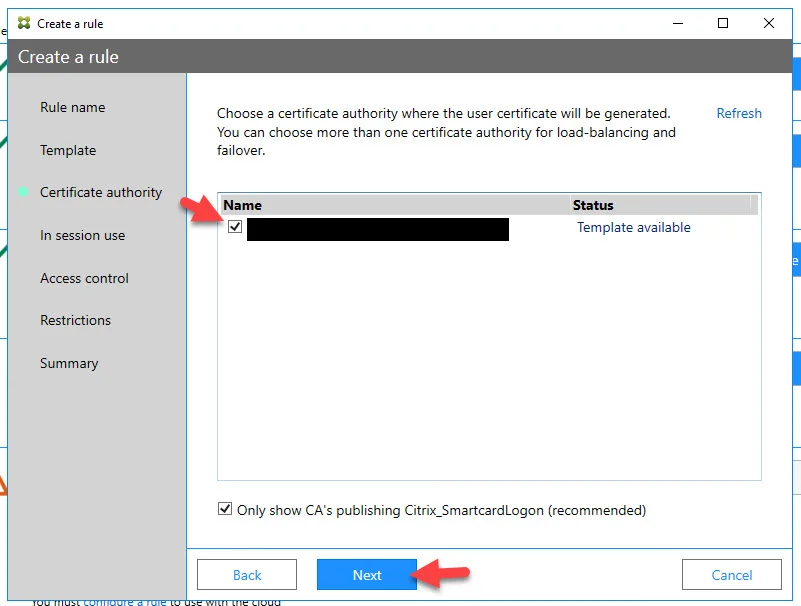The image size is (801, 606).
Task: Cancel the rule creation
Action: tap(732, 574)
